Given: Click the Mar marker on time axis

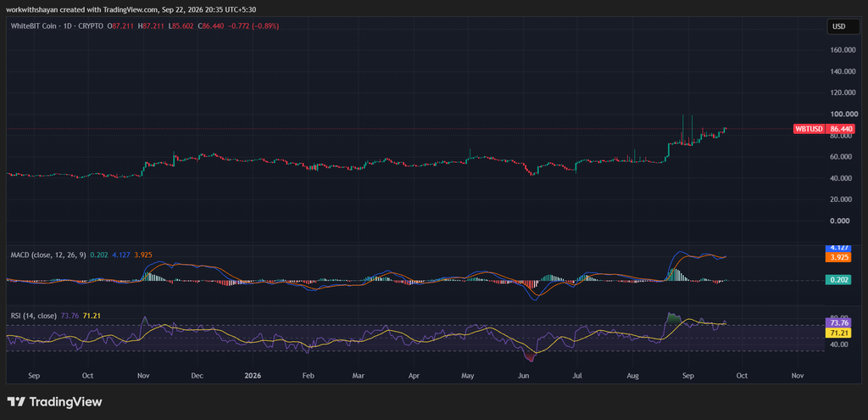Looking at the screenshot, I should pos(359,376).
